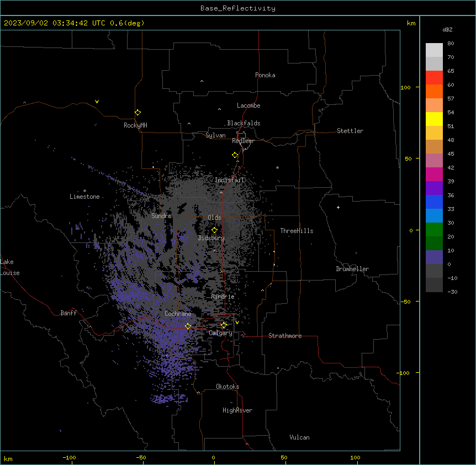Click the yellow V marker northwest of RockyMH
The width and height of the screenshot is (476, 465).
click(x=97, y=102)
